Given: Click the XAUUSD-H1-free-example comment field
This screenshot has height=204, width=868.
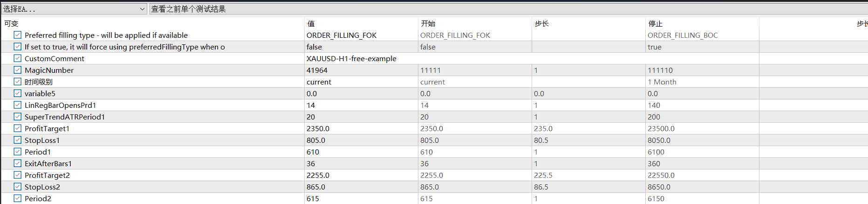Looking at the screenshot, I should pos(532,58).
